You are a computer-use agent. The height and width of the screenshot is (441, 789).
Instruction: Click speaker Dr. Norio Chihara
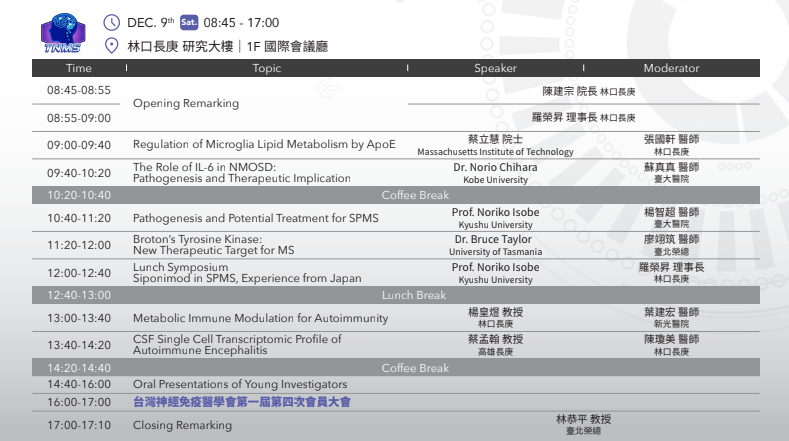[495, 167]
